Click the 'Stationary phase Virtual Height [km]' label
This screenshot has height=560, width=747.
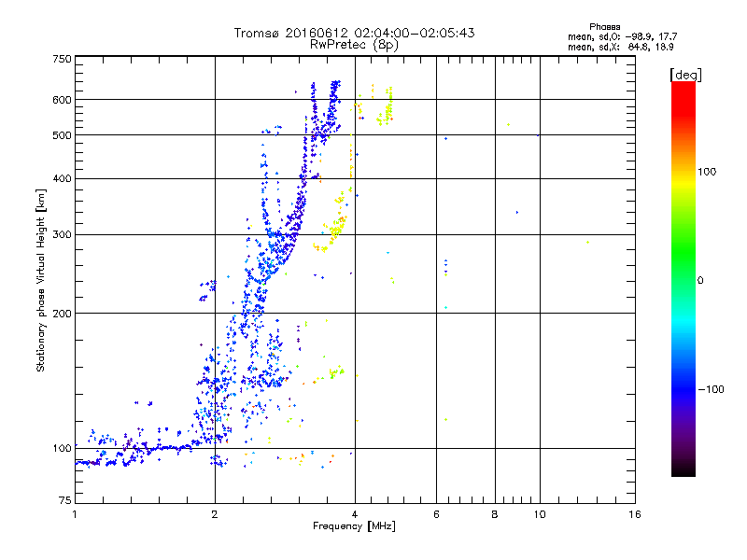[x=40, y=280]
